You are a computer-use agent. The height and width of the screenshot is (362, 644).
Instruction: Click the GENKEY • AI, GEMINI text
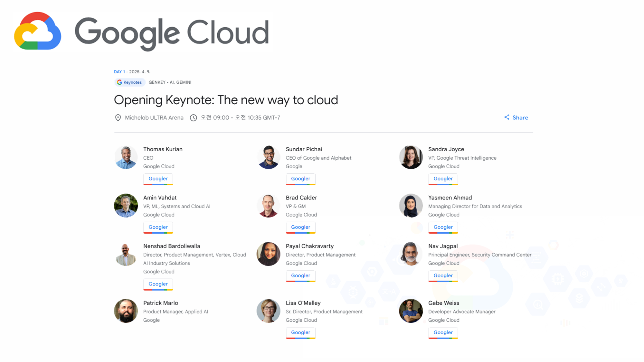pos(170,82)
